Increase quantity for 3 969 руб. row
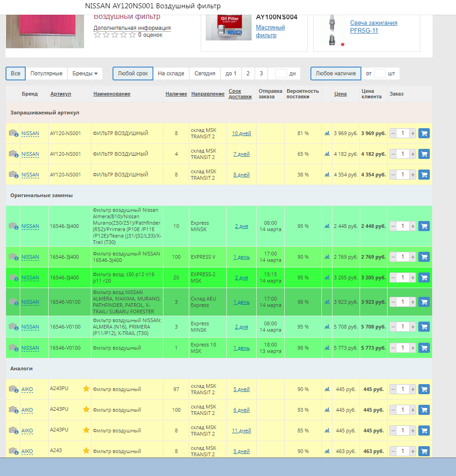The width and height of the screenshot is (456, 476). coord(413,133)
